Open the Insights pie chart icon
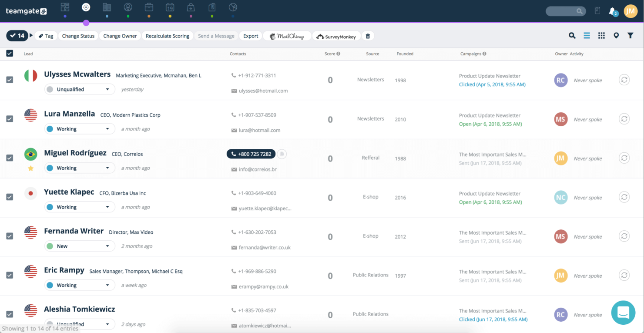 click(232, 7)
